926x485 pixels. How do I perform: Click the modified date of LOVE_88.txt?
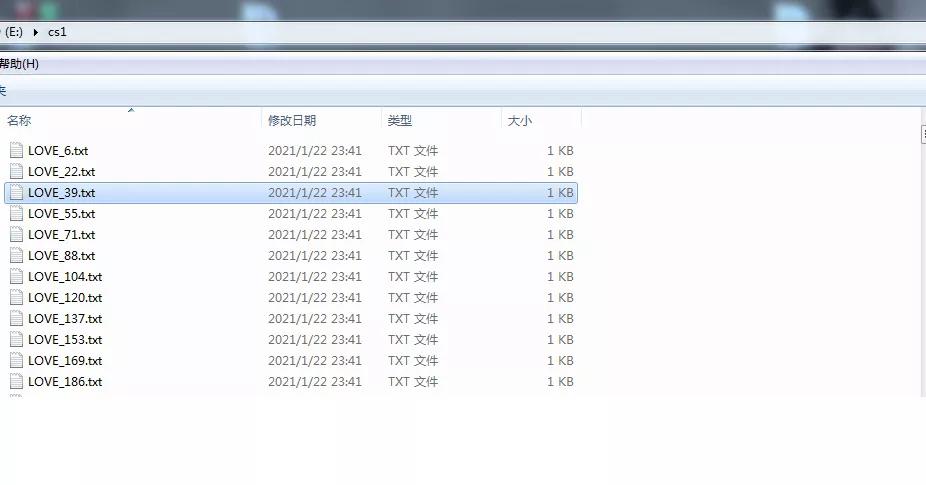pos(315,255)
